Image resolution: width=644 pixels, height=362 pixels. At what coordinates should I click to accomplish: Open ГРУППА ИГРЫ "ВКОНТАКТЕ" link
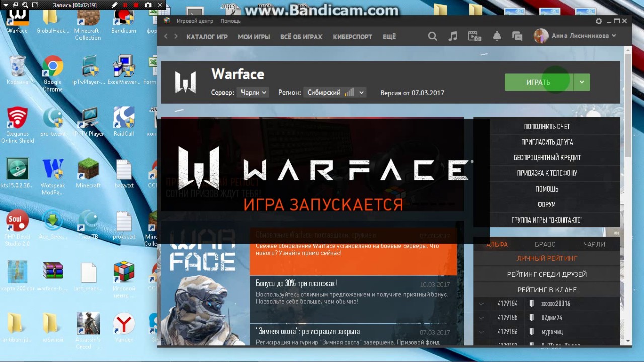pos(547,220)
